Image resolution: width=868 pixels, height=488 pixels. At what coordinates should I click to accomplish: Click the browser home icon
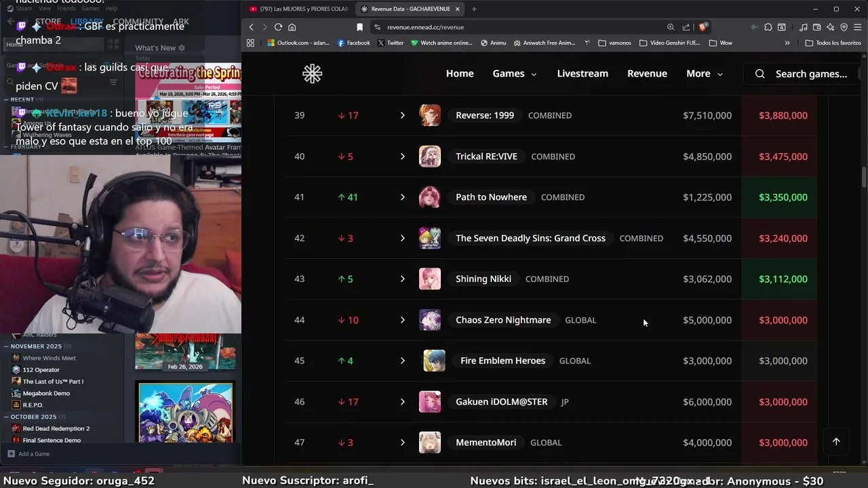point(292,27)
